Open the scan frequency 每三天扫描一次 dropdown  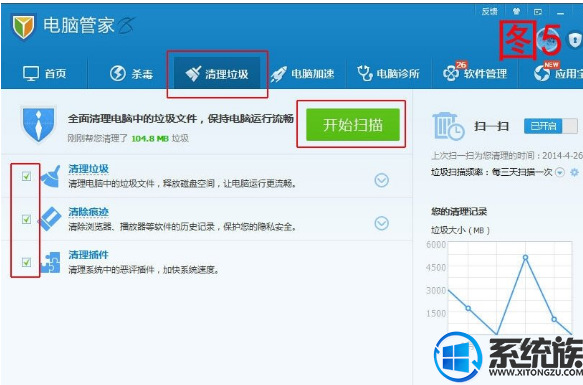pyautogui.click(x=560, y=173)
